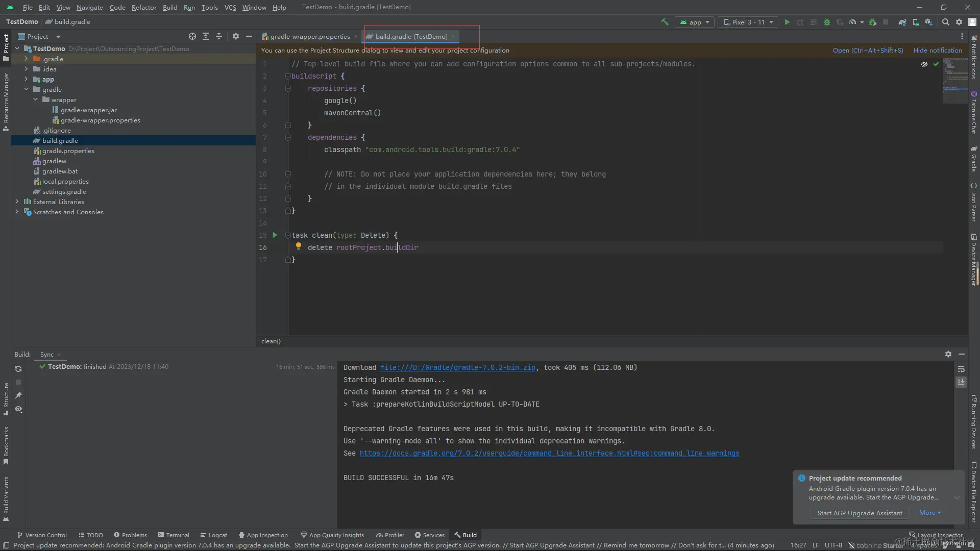980x551 pixels.
Task: Toggle the Project tool window side tab
Action: click(6, 47)
